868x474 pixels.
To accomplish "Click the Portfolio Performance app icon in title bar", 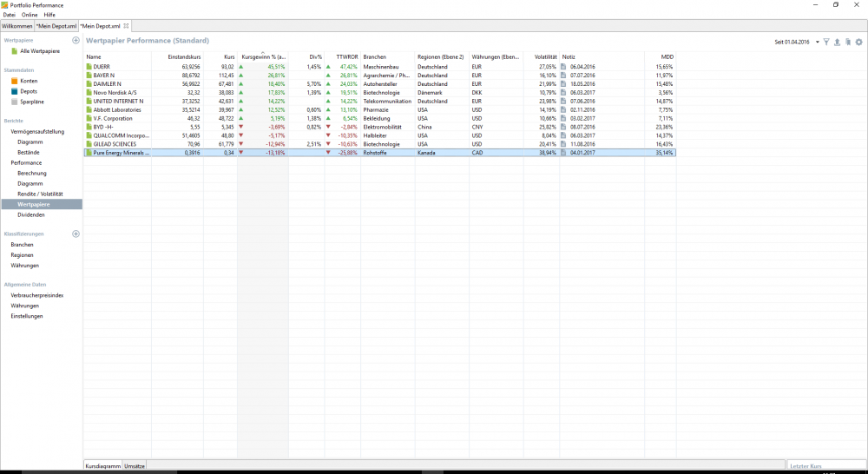I will (5, 5).
